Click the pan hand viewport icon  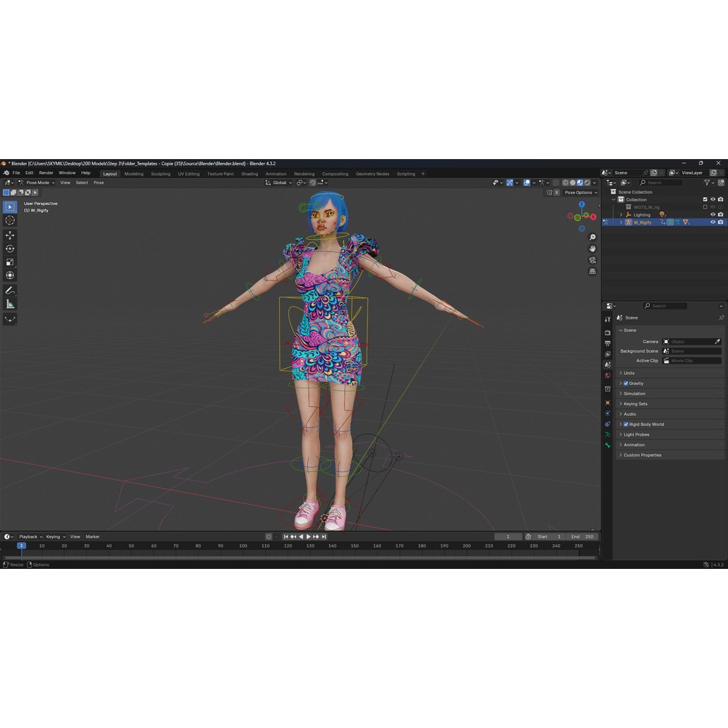point(593,248)
